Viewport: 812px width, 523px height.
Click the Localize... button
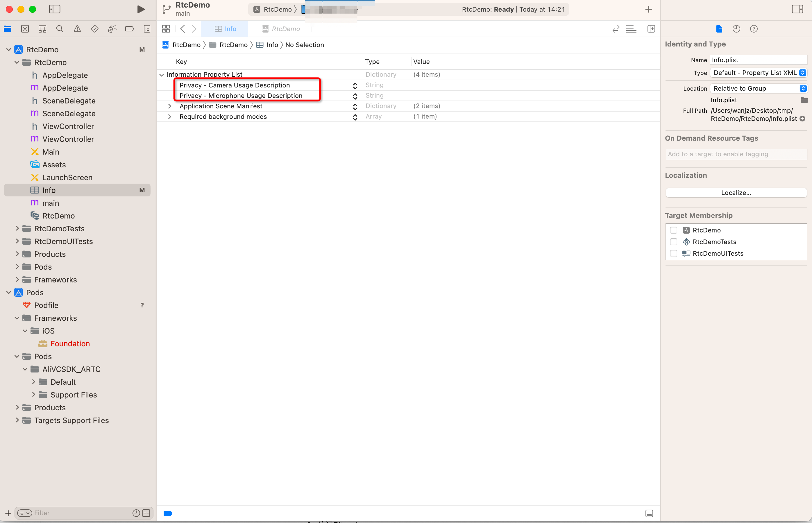736,193
